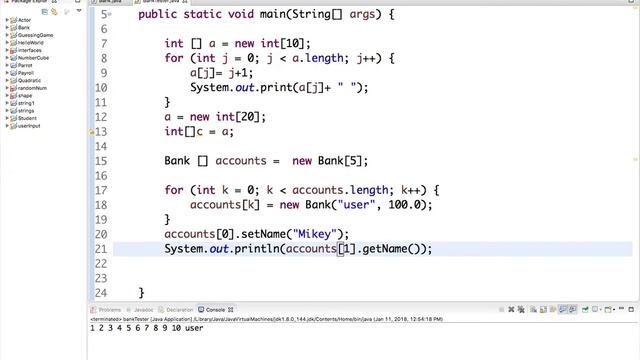Screen dimensions: 640x360
Task: Click the Actor project folder icon
Action: point(13,20)
